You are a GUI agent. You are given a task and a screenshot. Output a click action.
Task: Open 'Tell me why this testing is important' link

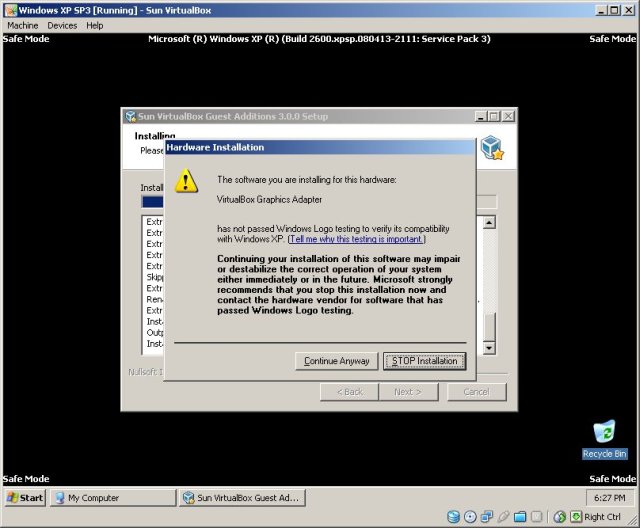(x=357, y=239)
